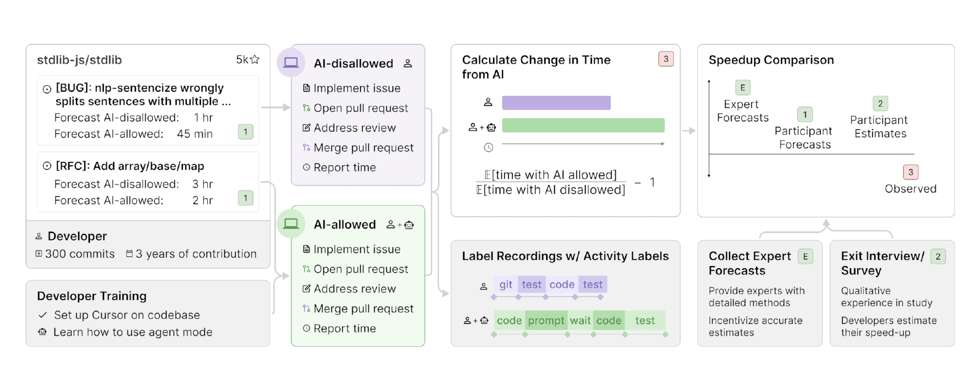Click the green badge 1 on RFC issue
Image resolution: width=980 pixels, height=386 pixels.
[x=246, y=198]
